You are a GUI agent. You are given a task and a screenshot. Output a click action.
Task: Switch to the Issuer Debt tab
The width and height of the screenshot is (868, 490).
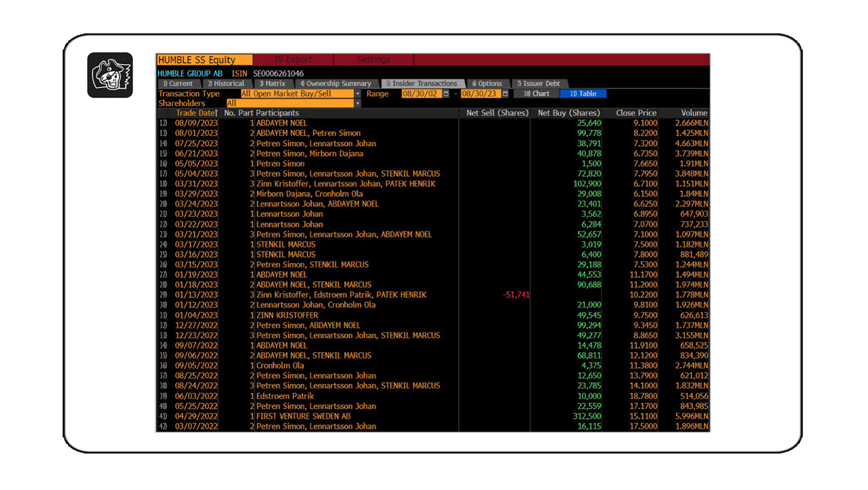point(539,84)
